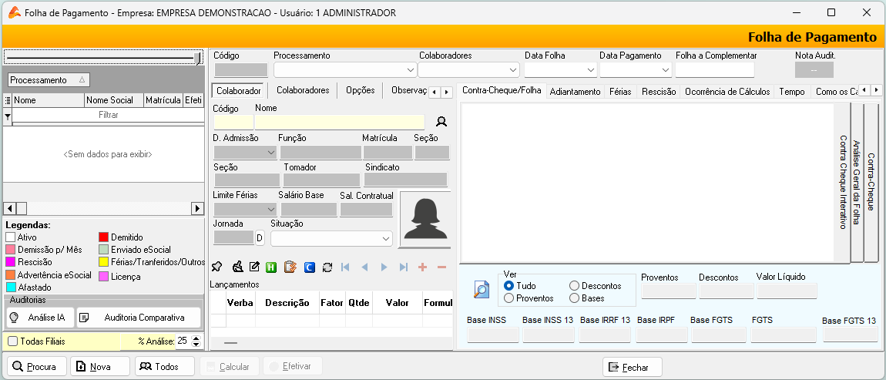Go to first record arrow
Screen dimensions: 886x380
[345, 267]
